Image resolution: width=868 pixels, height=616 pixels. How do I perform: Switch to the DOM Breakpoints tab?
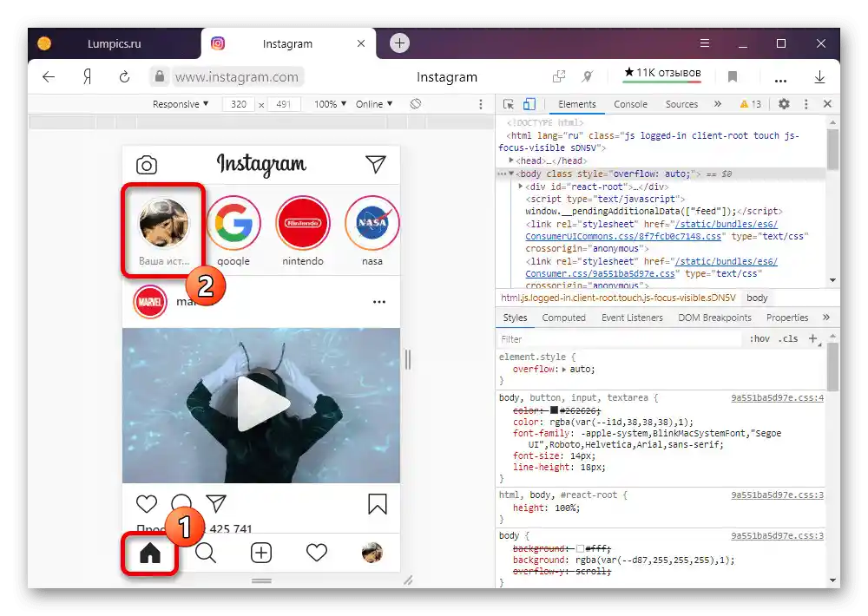714,318
